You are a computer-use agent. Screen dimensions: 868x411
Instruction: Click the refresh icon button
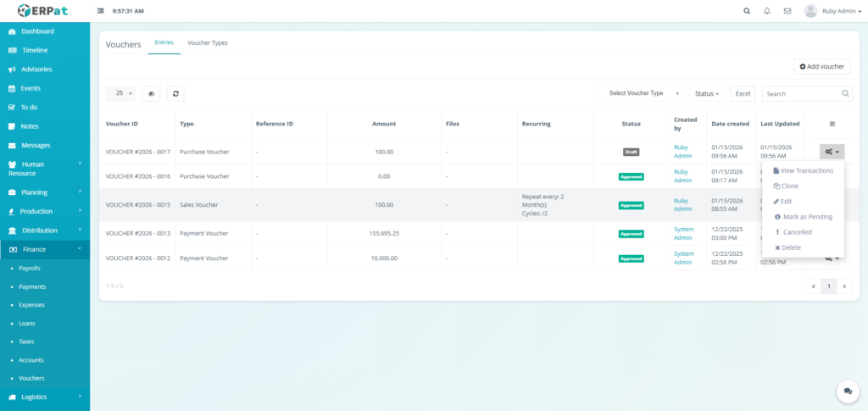pyautogui.click(x=175, y=94)
